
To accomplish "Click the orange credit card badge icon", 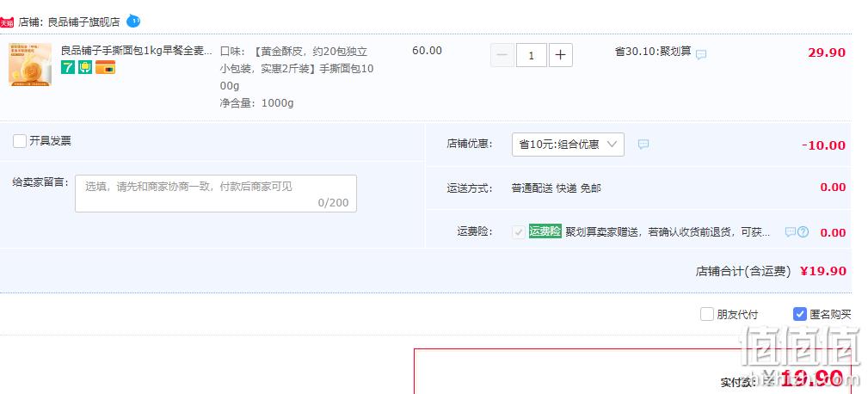I will pos(105,67).
